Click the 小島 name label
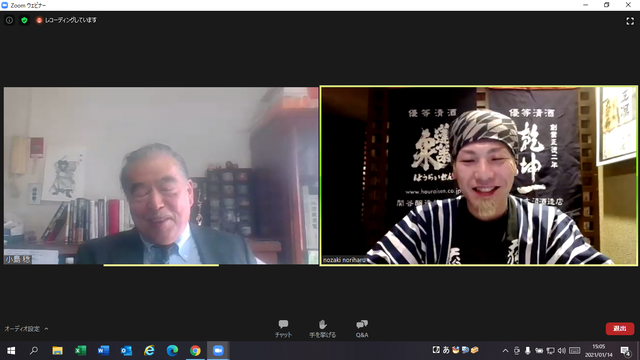The width and height of the screenshot is (640, 360). pos(18,260)
